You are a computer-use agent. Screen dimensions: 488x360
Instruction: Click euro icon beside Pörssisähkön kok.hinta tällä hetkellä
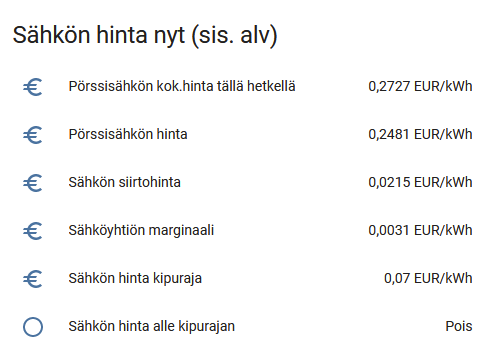33,87
